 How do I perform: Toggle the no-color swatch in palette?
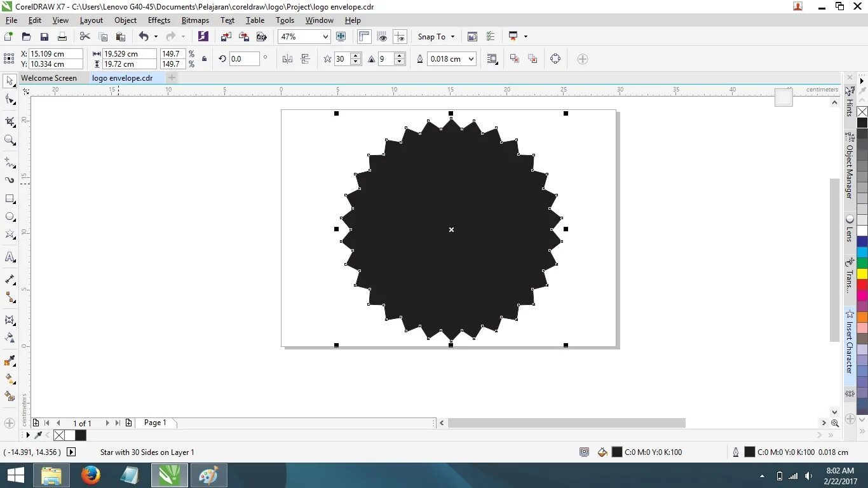[862, 112]
